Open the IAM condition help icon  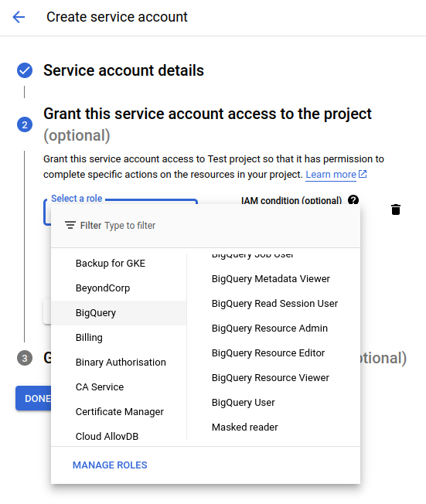click(x=353, y=200)
